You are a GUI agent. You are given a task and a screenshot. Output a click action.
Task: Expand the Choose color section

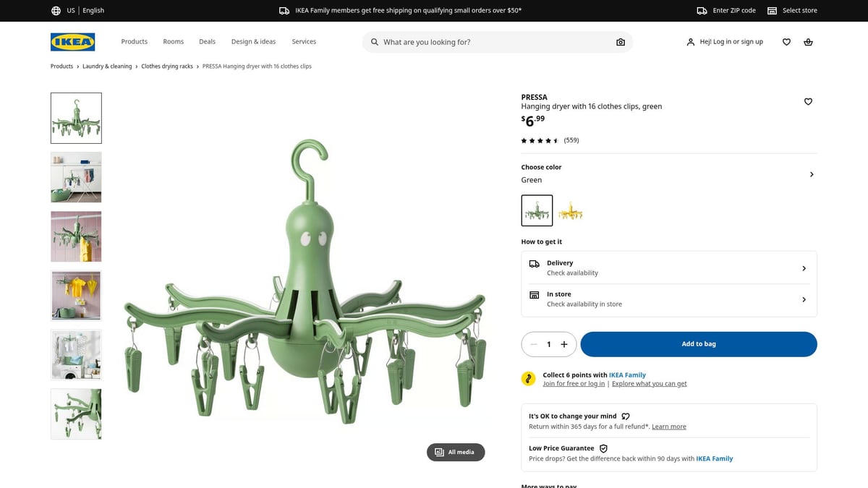pyautogui.click(x=811, y=174)
